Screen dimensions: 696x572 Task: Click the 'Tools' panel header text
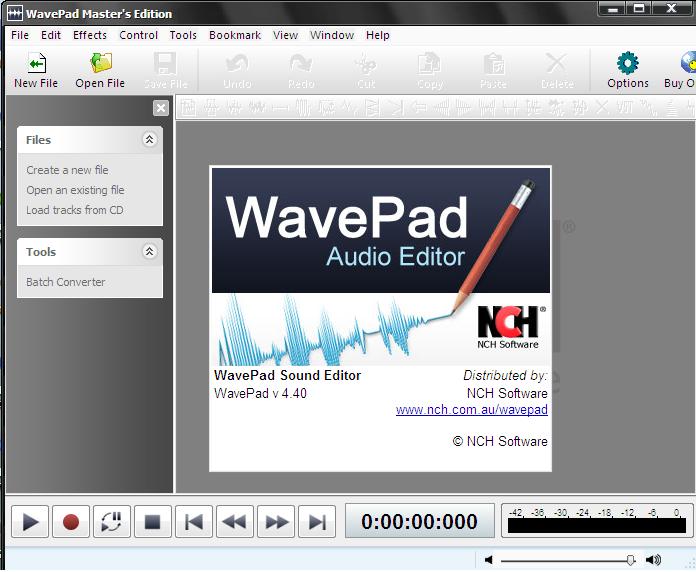point(41,252)
